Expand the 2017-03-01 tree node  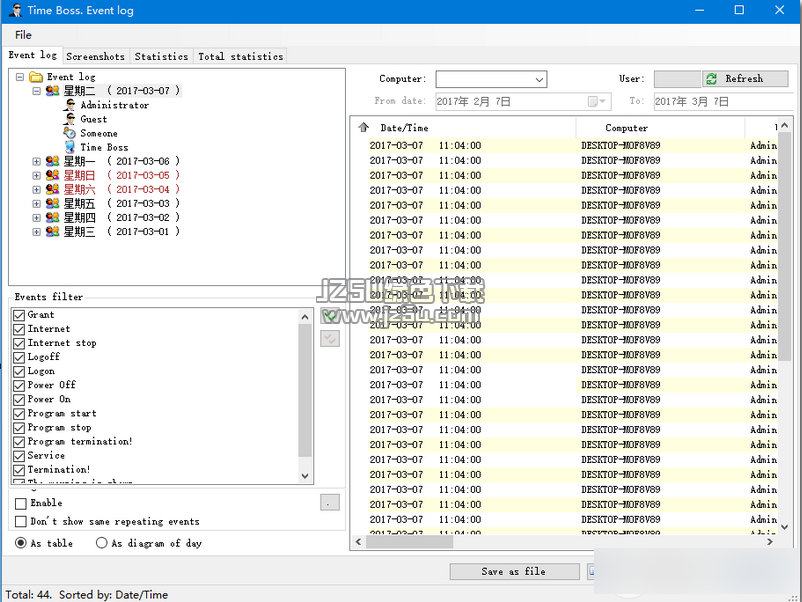click(x=36, y=232)
